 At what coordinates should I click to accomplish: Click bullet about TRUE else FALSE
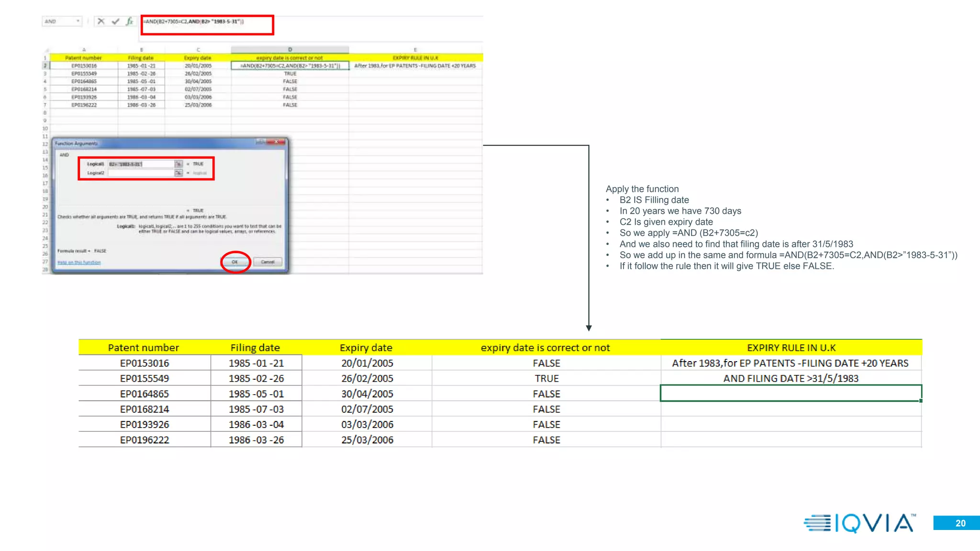pyautogui.click(x=727, y=266)
